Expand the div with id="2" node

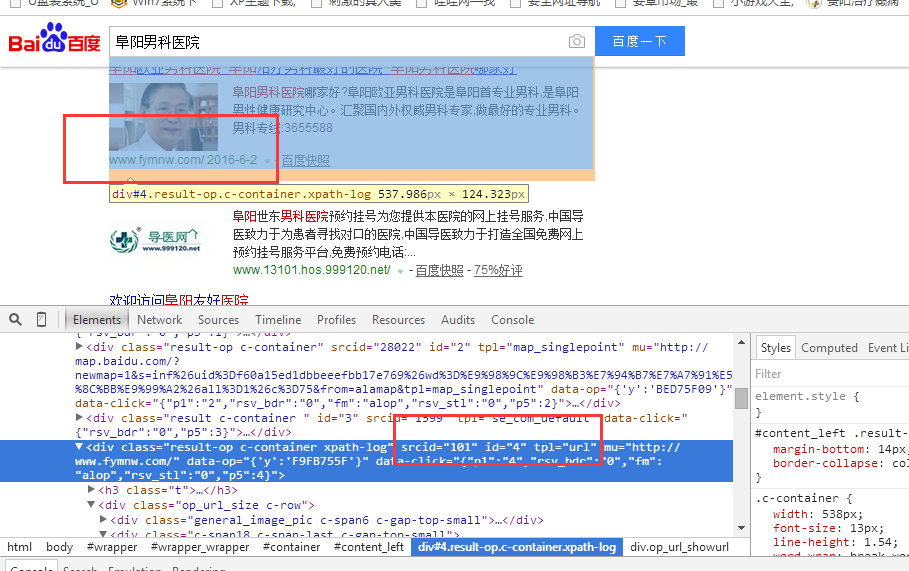coord(79,347)
